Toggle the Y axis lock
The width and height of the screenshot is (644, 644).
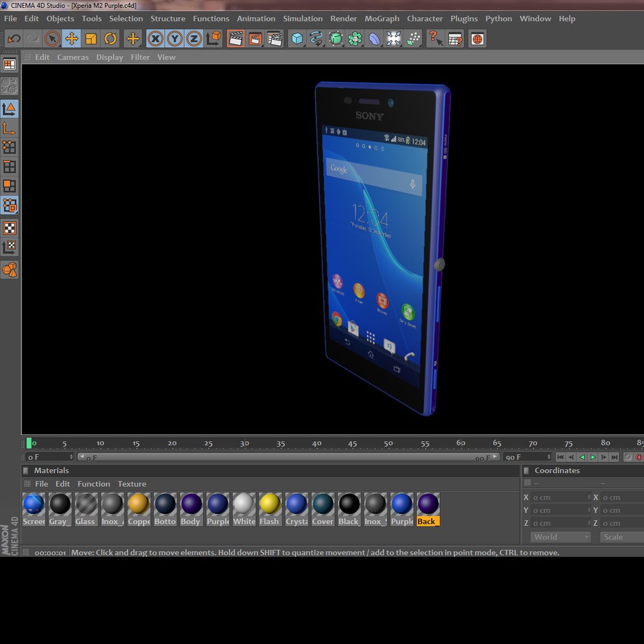[175, 39]
